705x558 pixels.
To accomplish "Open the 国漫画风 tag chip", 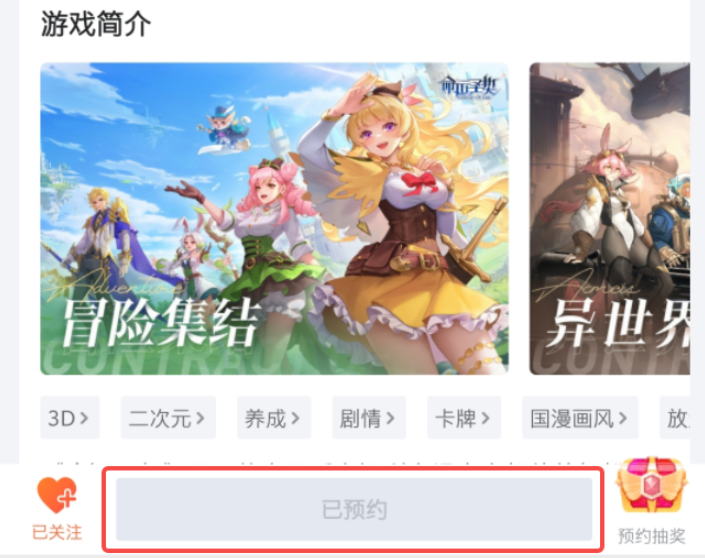I will tap(580, 418).
